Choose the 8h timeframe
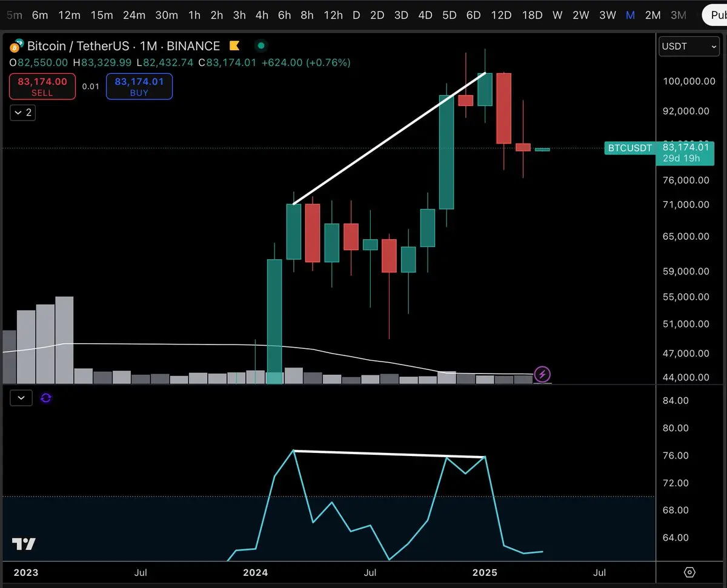Screen dimensions: 727x588 [307, 15]
